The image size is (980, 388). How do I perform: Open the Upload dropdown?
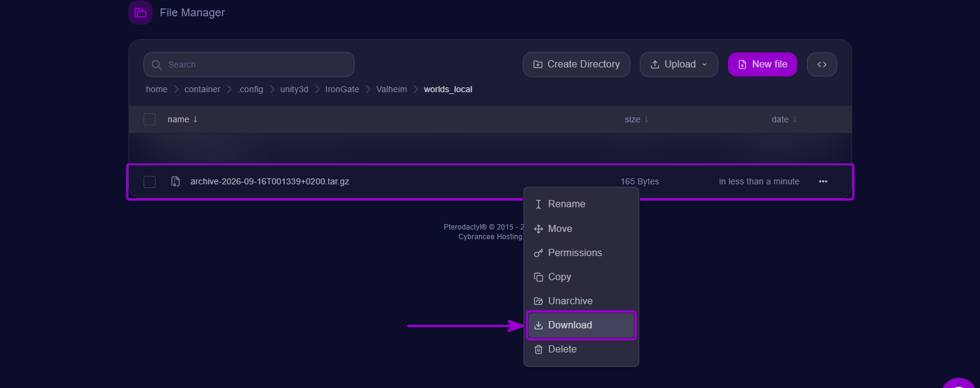[x=679, y=64]
